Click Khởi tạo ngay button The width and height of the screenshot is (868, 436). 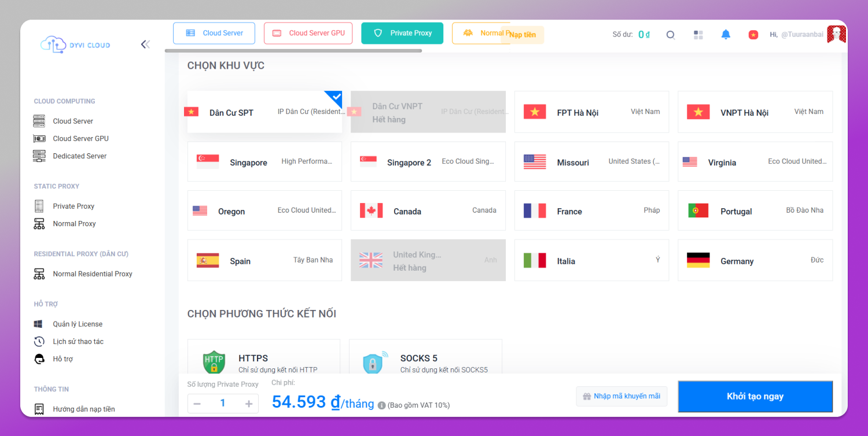(755, 397)
